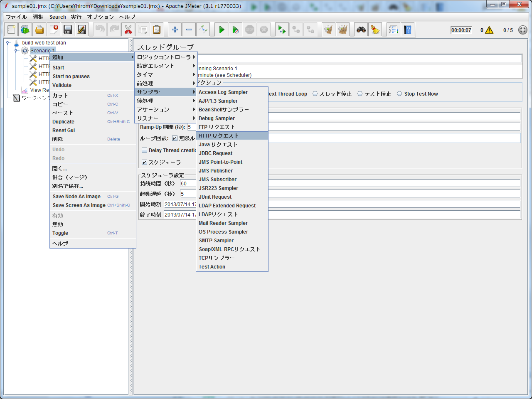Click the Close test plan toolbar icon
Screen dimensions: 532x399
[x=54, y=30]
